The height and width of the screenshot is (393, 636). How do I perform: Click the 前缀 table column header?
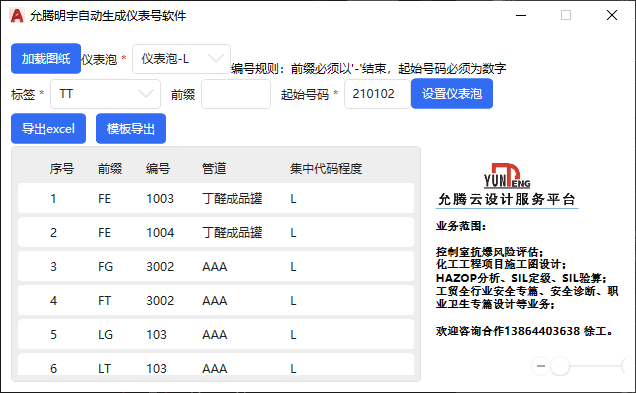110,168
